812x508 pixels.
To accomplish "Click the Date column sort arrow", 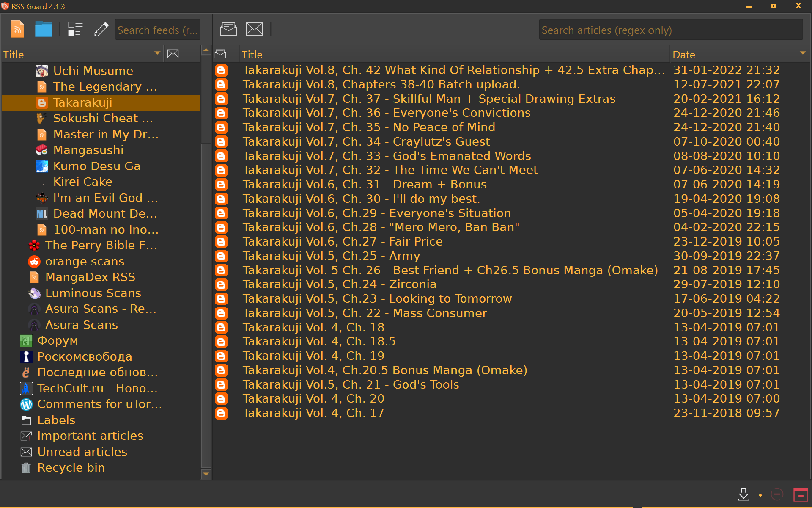I will point(802,53).
